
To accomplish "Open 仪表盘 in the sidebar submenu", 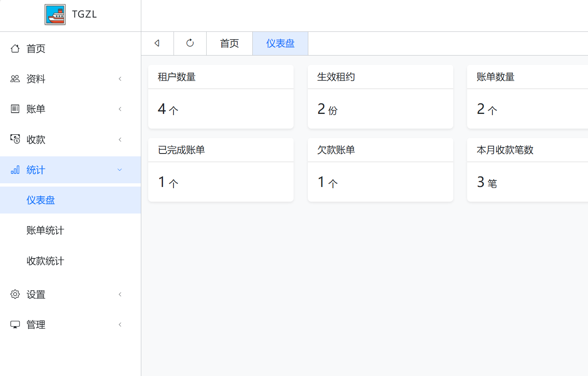I will pyautogui.click(x=71, y=200).
